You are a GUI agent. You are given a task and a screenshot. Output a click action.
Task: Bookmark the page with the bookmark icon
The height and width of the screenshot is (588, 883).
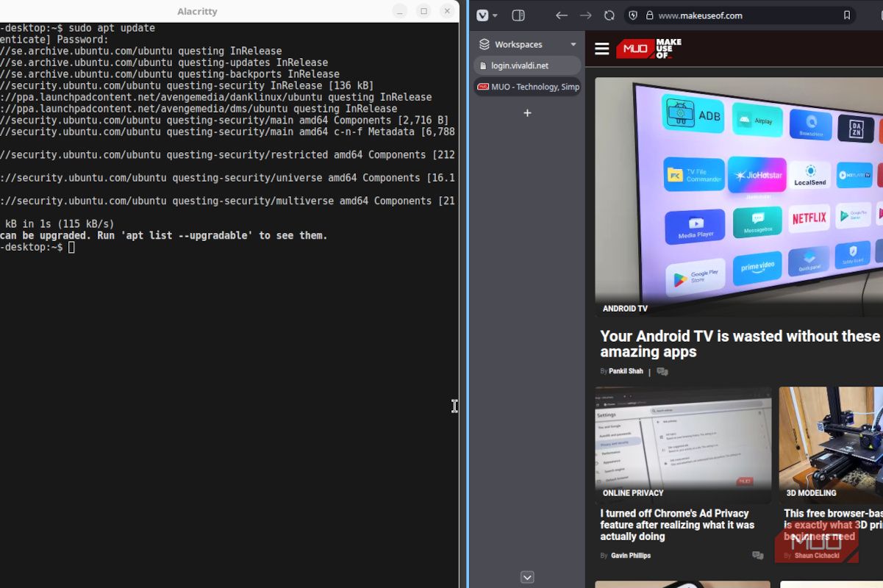coord(846,15)
